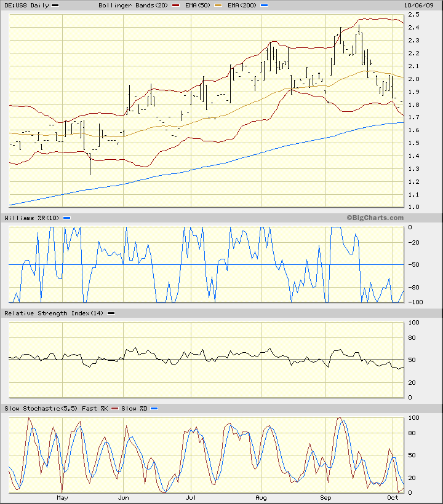Click the blue Williams %R legend swatch

point(66,218)
